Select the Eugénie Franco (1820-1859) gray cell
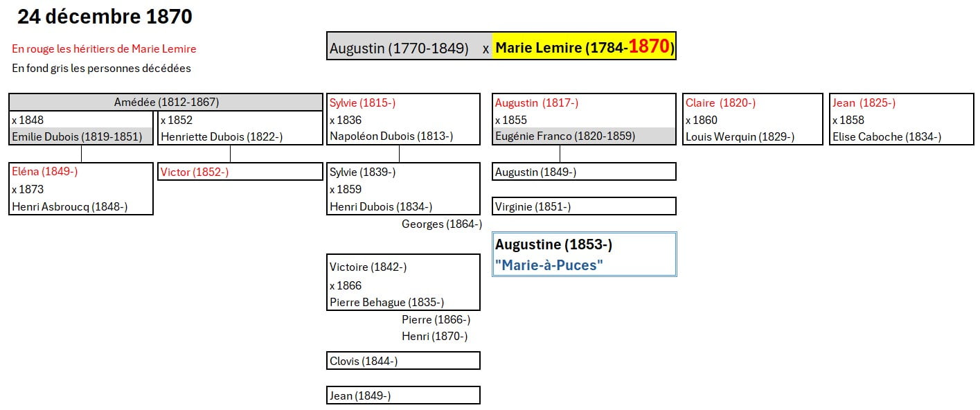The height and width of the screenshot is (410, 980). coord(565,136)
